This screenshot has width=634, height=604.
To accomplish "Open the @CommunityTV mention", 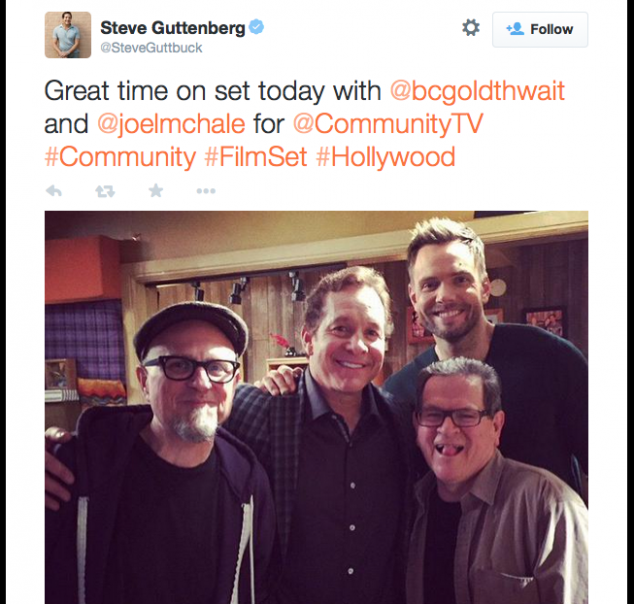I will pos(388,123).
